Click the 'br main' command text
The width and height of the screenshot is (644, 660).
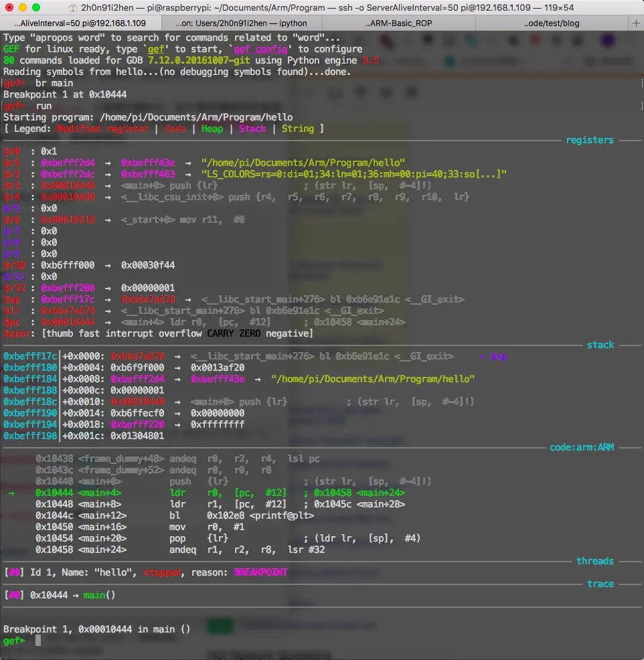click(x=54, y=84)
